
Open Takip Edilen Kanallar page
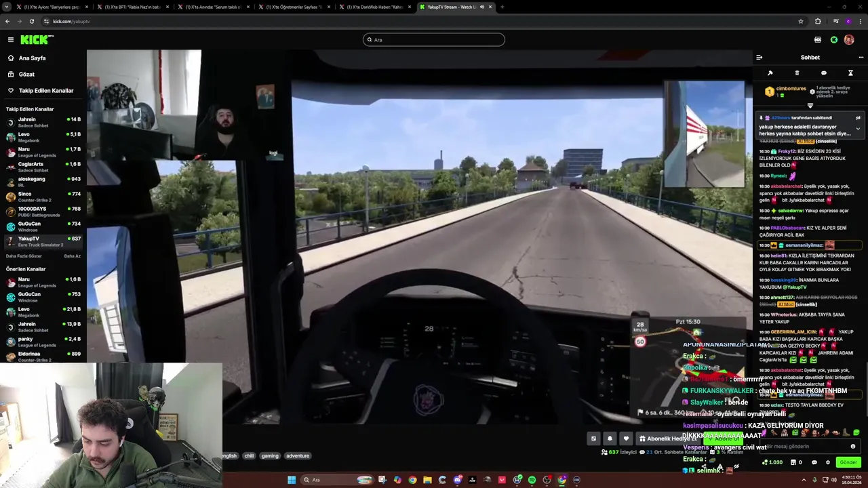(41, 90)
